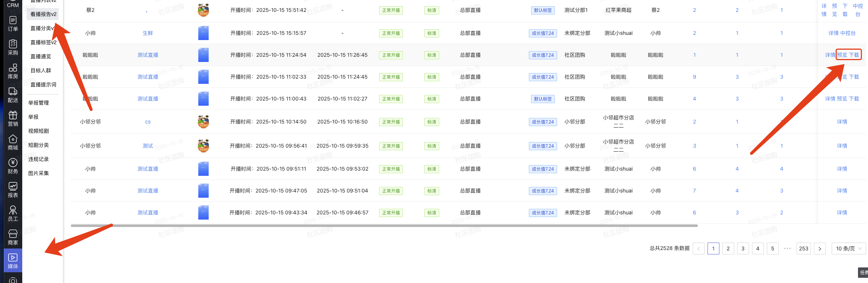This screenshot has width=868, height=283.
Task: Go to next page using right arrow
Action: [820, 249]
